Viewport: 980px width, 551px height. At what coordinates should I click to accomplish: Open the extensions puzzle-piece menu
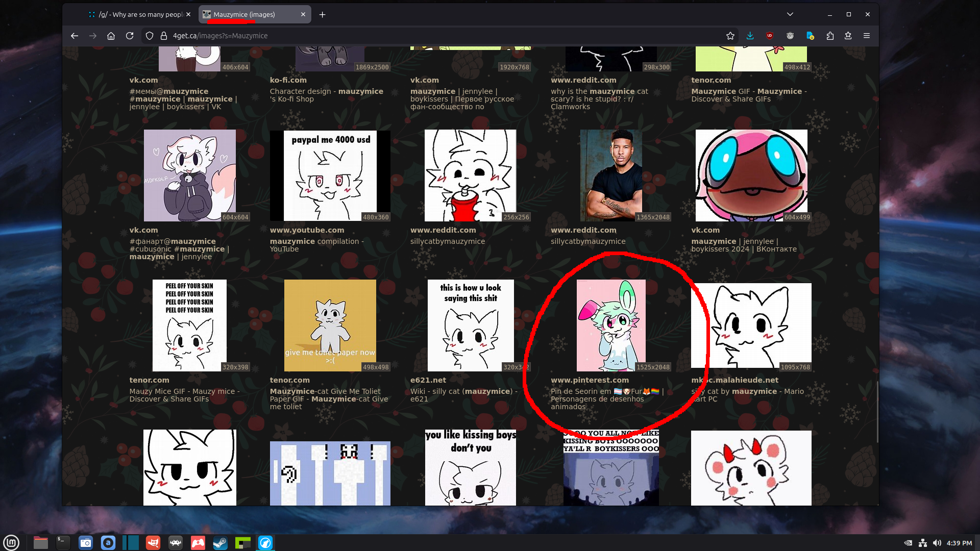[830, 36]
